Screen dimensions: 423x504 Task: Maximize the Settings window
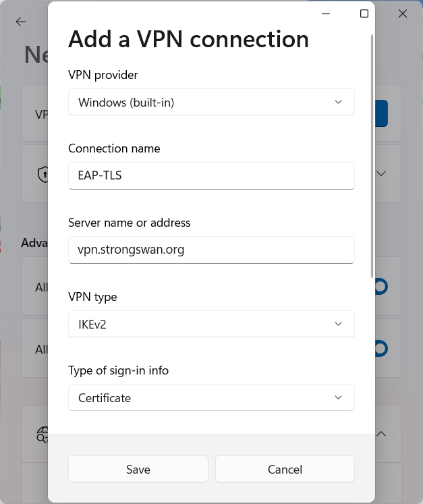coord(364,13)
